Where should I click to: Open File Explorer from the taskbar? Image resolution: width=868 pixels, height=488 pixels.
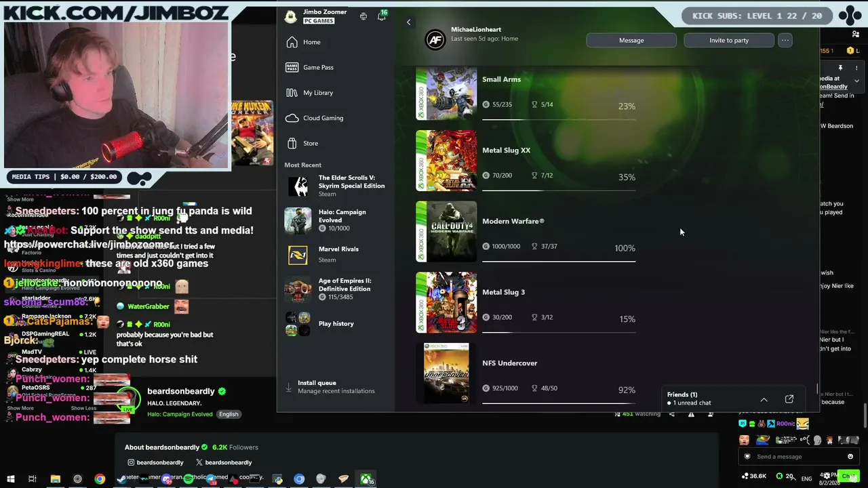tap(56, 479)
